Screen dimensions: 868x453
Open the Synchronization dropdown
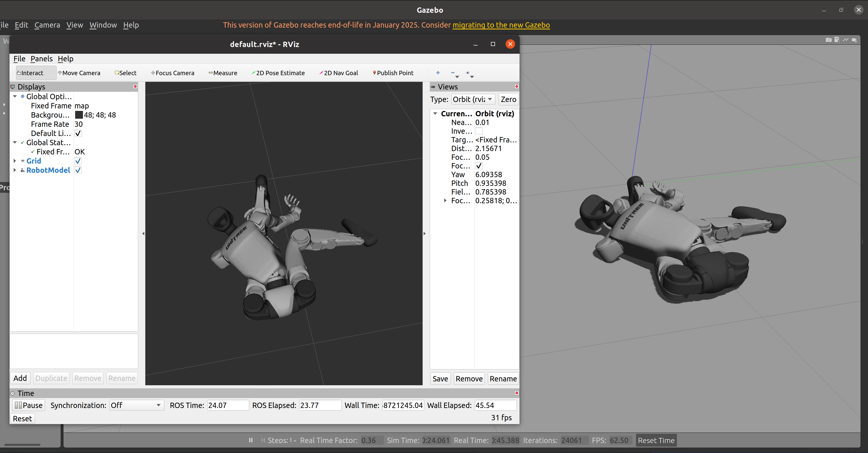(x=136, y=405)
